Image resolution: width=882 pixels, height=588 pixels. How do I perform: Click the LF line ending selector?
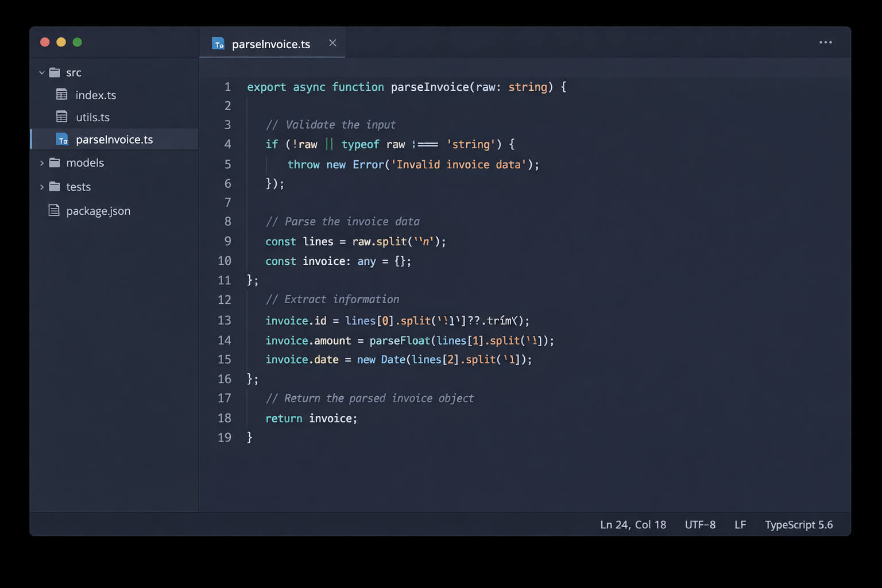740,525
